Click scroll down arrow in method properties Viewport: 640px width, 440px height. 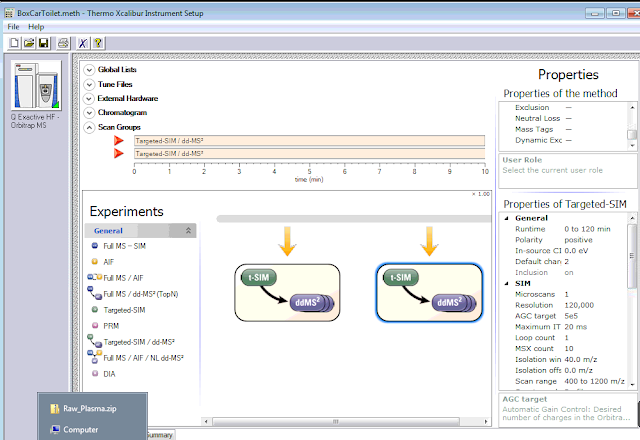coord(632,145)
